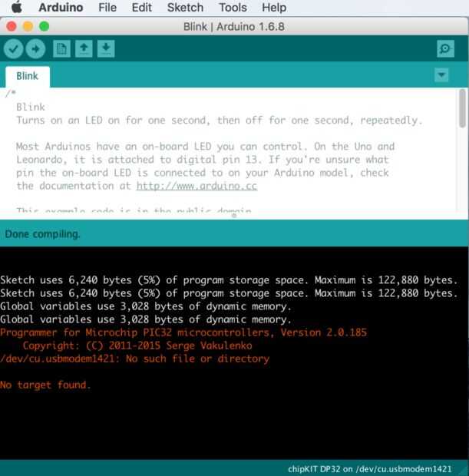This screenshot has width=469, height=476.
Task: Open the Edit menu
Action: 141,7
